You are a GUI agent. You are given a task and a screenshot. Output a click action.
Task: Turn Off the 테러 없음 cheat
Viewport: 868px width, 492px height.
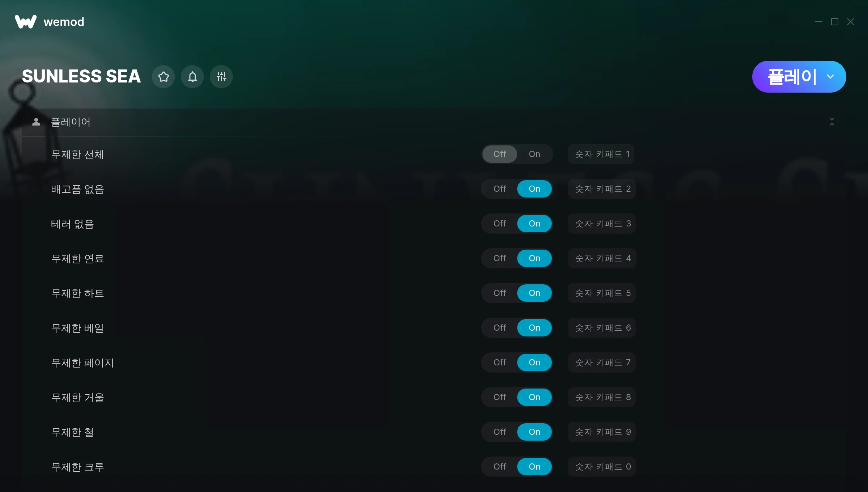(500, 224)
